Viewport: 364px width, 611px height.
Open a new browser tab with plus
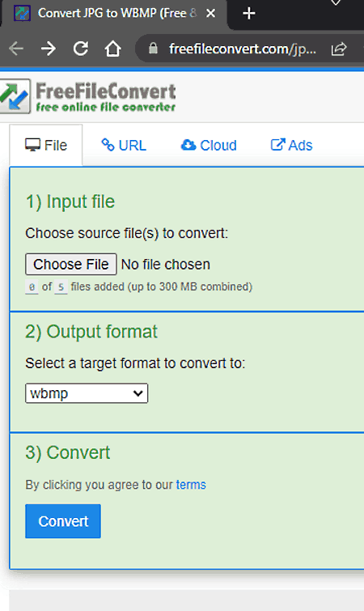coord(249,14)
